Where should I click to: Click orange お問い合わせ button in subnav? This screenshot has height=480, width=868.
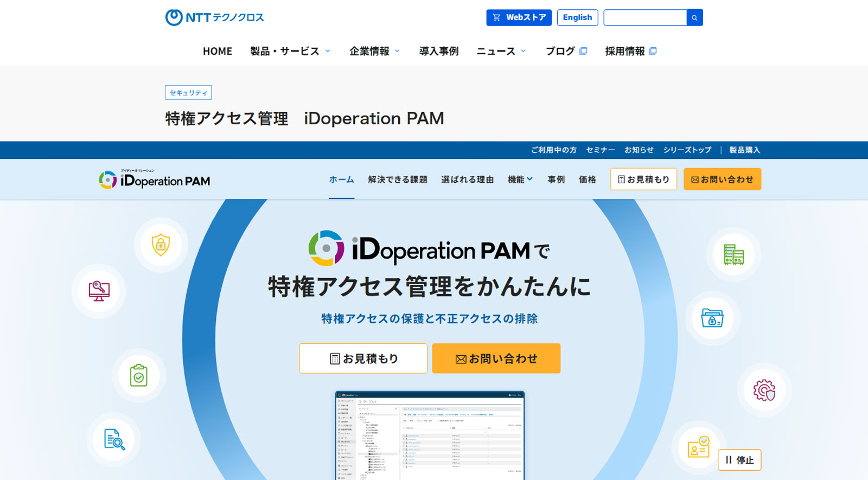722,180
